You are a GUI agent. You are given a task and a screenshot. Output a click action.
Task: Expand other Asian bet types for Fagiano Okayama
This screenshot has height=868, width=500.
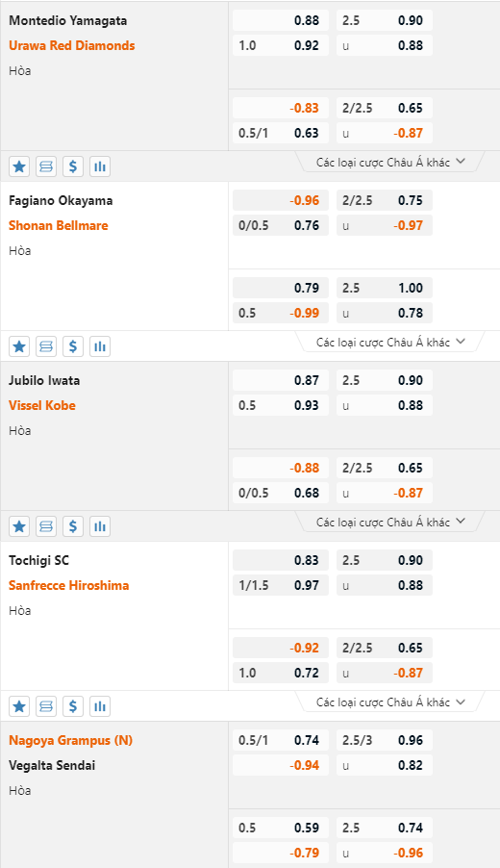390,343
